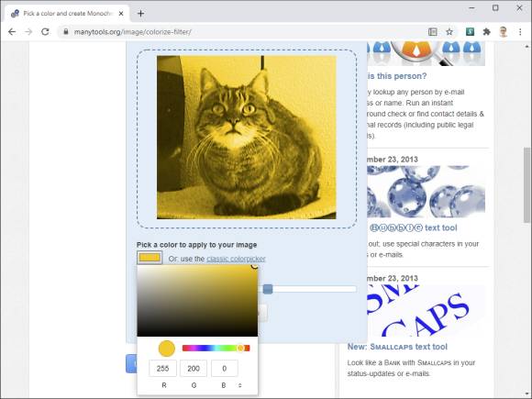Image resolution: width=532 pixels, height=399 pixels.
Task: Click the Small Caps thumbnail image
Action: pyautogui.click(x=427, y=311)
